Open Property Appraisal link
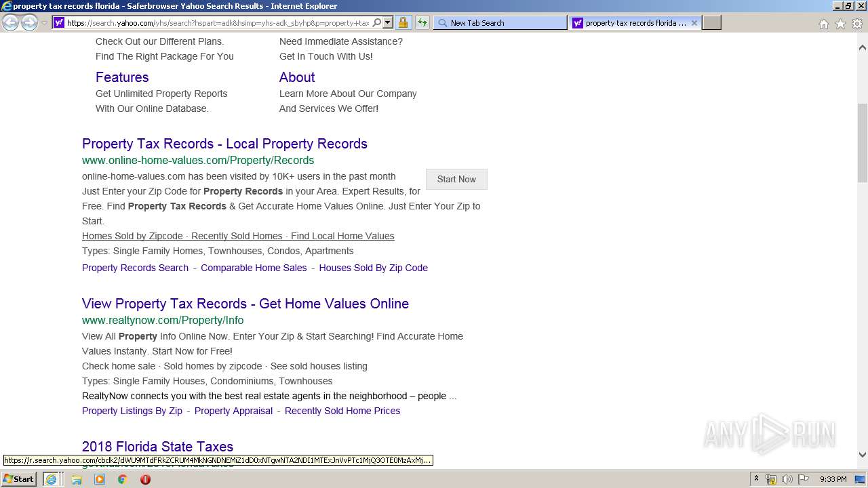The image size is (868, 488). tap(233, 411)
